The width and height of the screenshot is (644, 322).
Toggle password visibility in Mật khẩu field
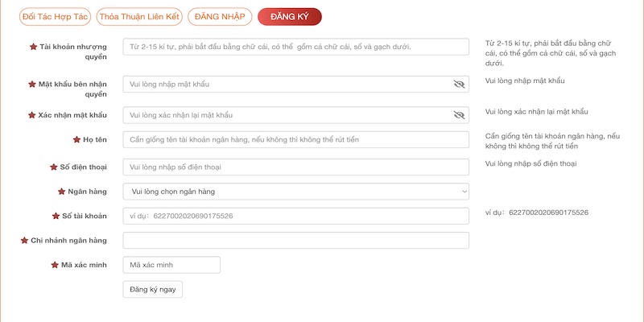459,84
